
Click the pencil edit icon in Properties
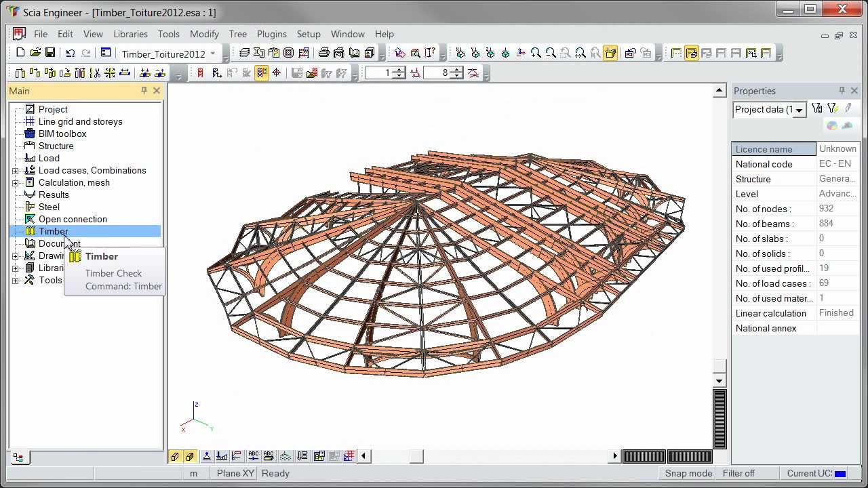point(848,108)
